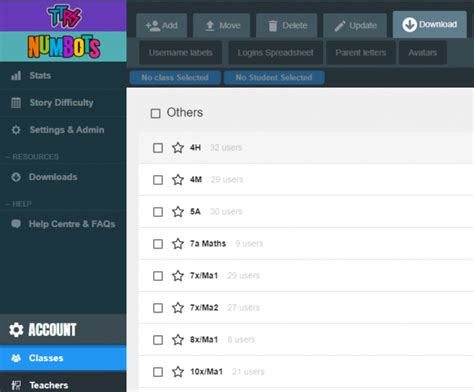Open the 4H class name
The image size is (474, 392).
pos(195,147)
